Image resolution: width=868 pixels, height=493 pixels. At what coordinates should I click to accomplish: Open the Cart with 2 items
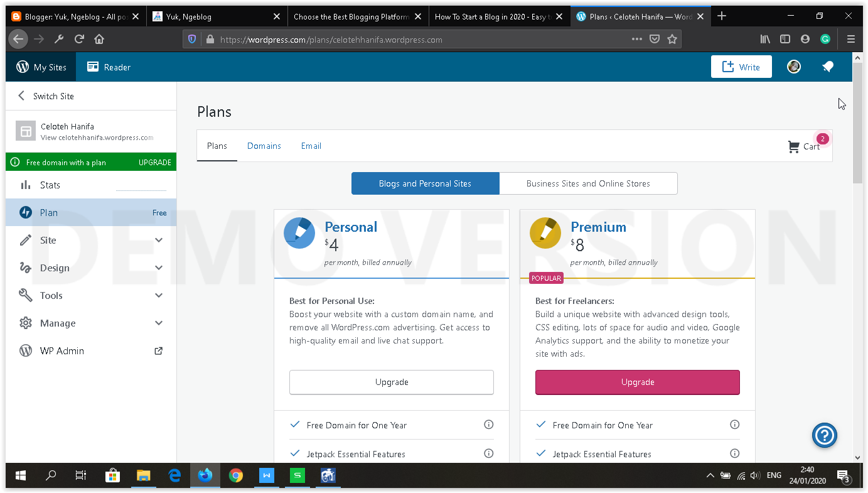(x=804, y=146)
